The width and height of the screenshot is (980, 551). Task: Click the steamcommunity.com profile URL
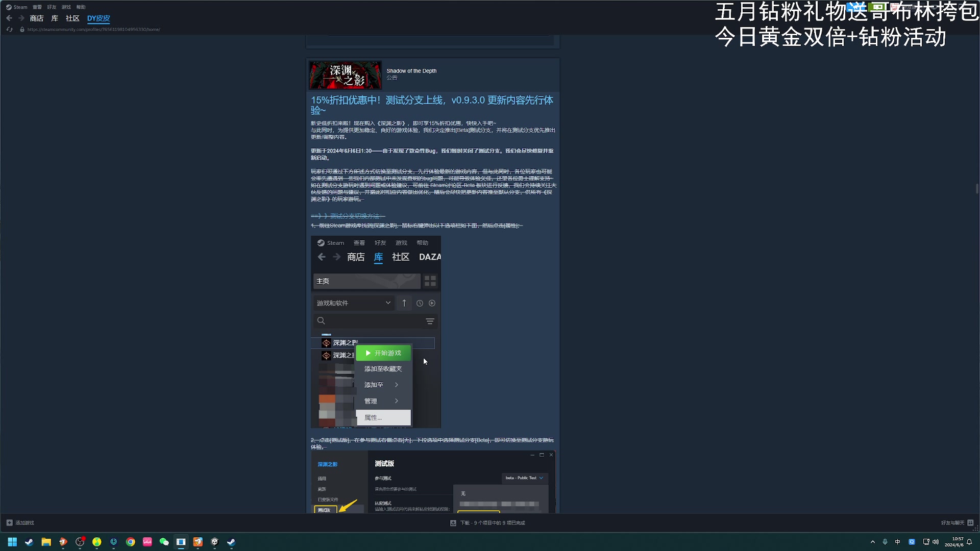click(94, 30)
